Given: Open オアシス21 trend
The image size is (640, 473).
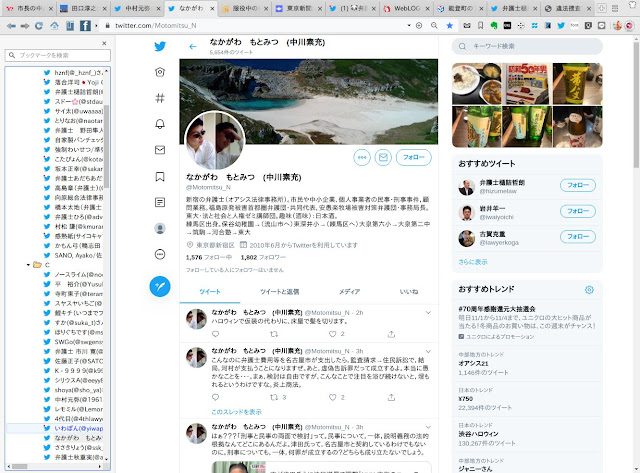Looking at the screenshot, I should pos(473,363).
